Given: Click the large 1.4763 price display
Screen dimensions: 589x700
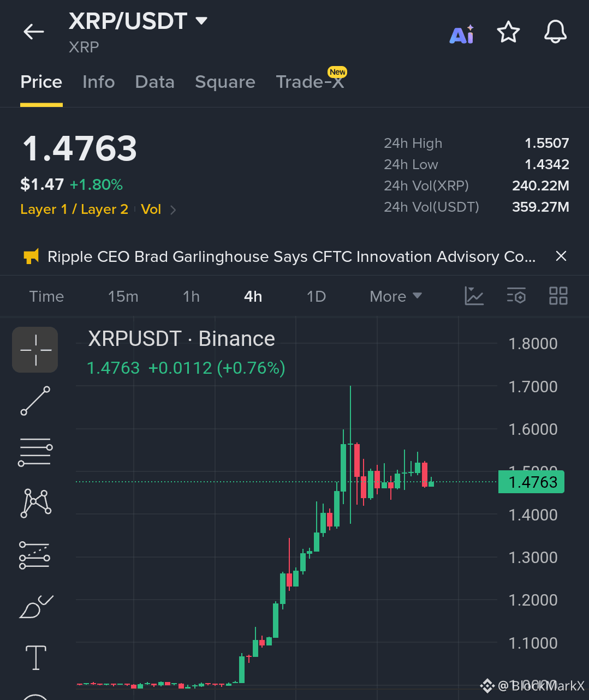Looking at the screenshot, I should (x=80, y=148).
